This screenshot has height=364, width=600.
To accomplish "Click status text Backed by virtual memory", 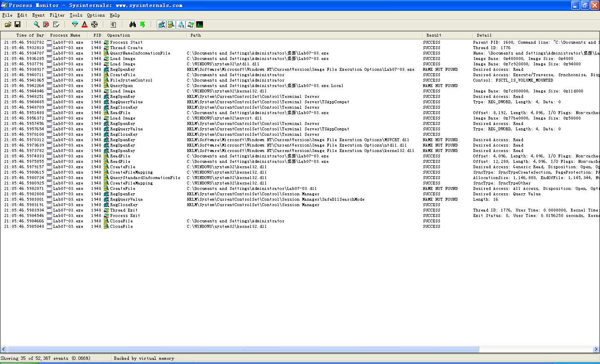I will [x=144, y=358].
